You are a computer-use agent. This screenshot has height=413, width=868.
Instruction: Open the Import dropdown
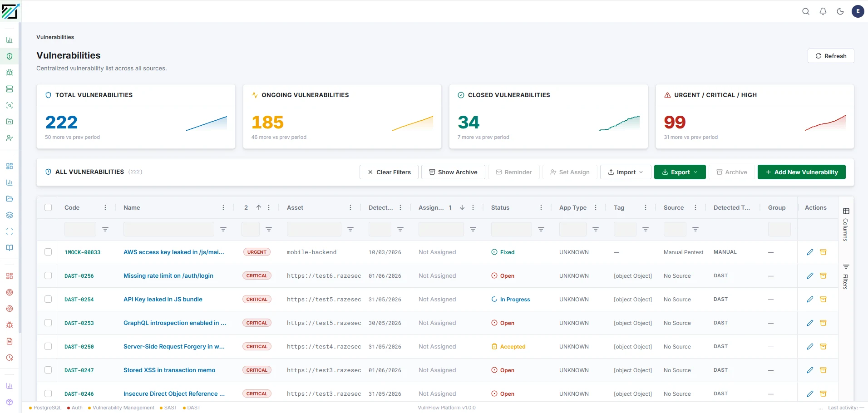pyautogui.click(x=626, y=172)
